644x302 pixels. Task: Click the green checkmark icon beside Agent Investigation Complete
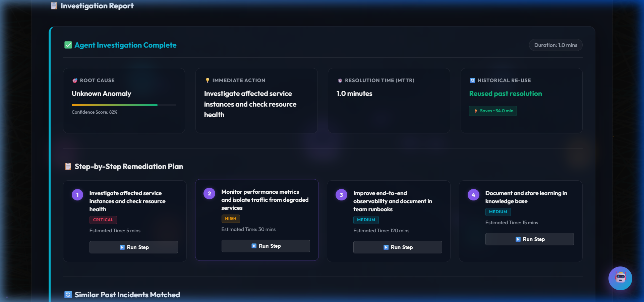coord(68,45)
